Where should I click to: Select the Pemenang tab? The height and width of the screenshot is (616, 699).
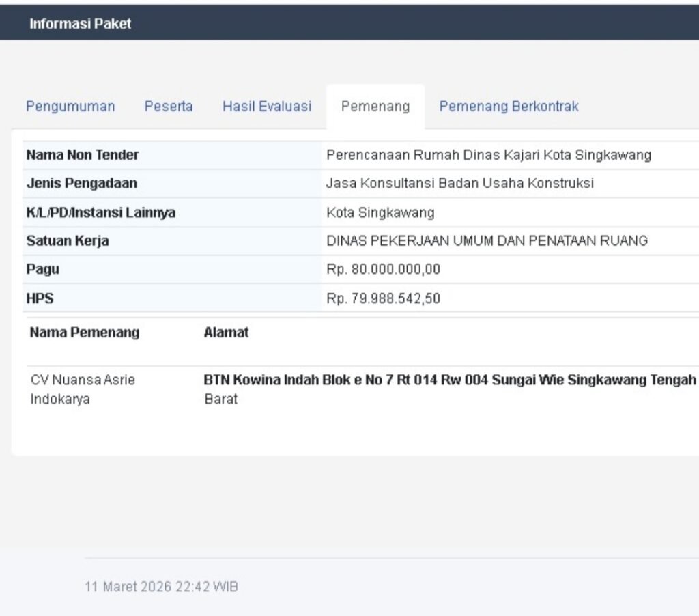(x=375, y=107)
